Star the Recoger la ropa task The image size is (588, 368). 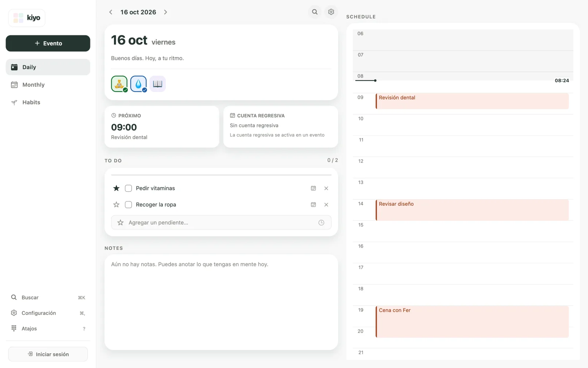tap(116, 205)
